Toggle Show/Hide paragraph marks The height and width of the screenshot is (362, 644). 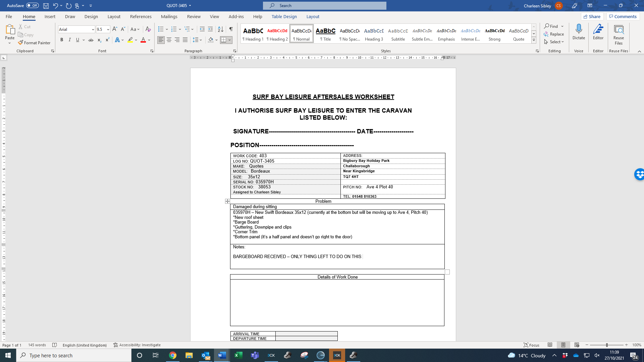tap(231, 29)
